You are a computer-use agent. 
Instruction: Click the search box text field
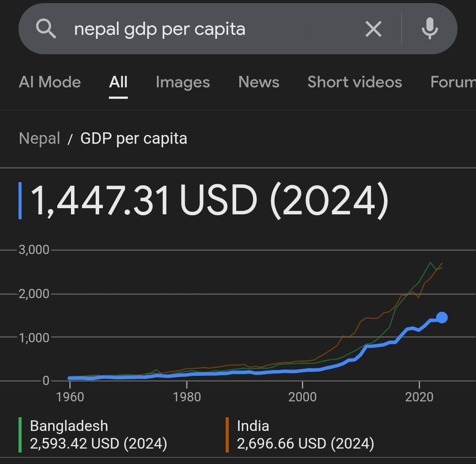tap(212, 29)
